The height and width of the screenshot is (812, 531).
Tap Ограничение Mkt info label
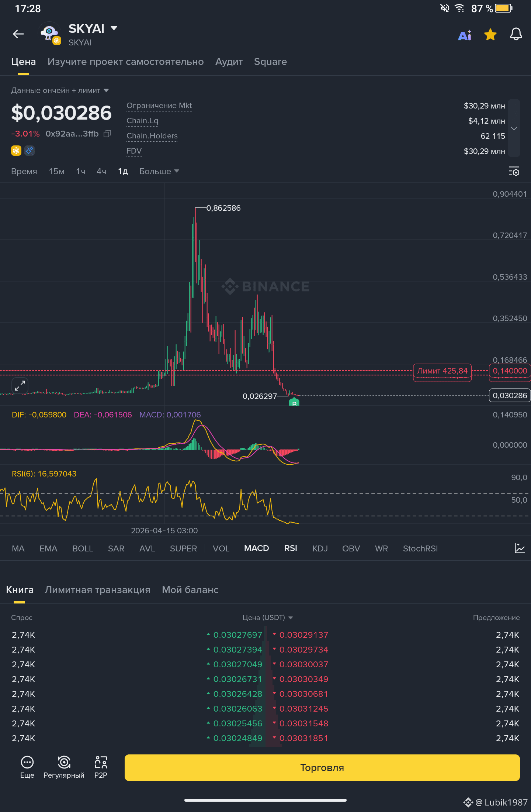point(159,106)
